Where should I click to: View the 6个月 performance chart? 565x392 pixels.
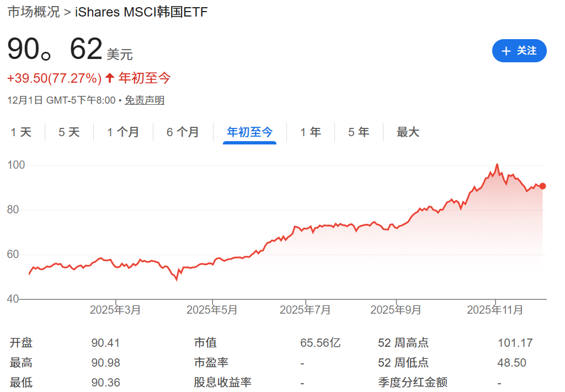pyautogui.click(x=183, y=132)
